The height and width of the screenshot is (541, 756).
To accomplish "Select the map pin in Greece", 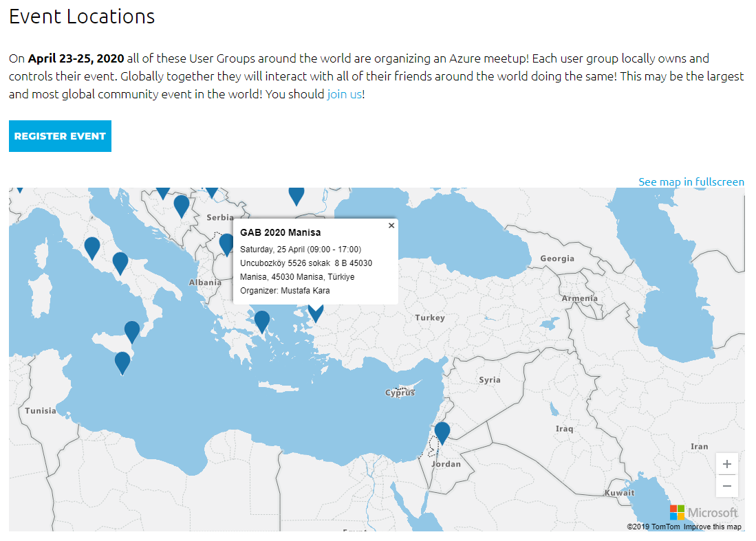I will click(262, 320).
